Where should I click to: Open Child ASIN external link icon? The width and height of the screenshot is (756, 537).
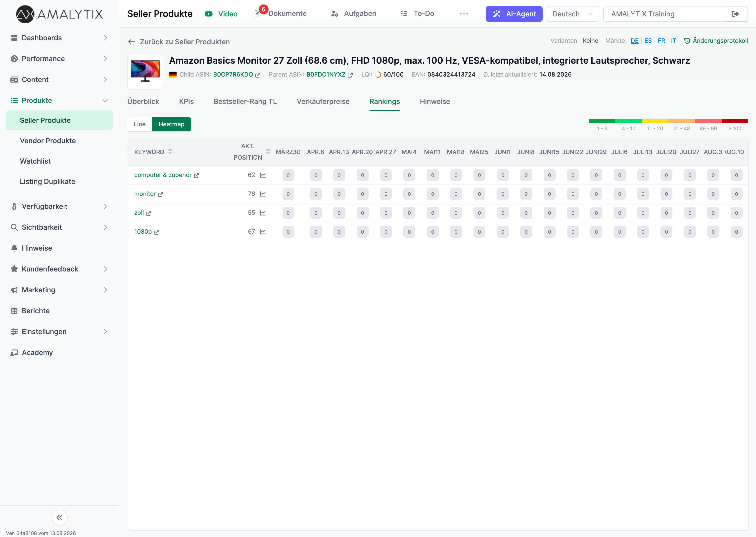coord(258,75)
